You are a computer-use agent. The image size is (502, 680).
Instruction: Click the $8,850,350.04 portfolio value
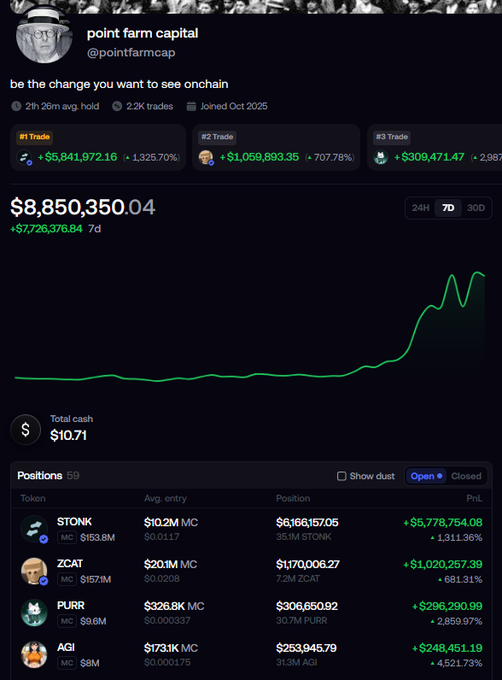(x=83, y=207)
